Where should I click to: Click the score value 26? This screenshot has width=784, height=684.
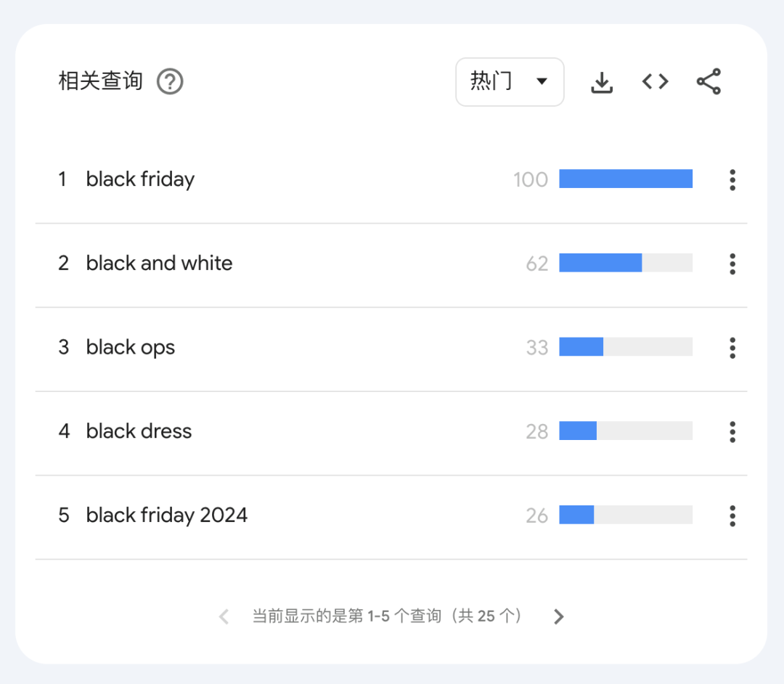[537, 516]
